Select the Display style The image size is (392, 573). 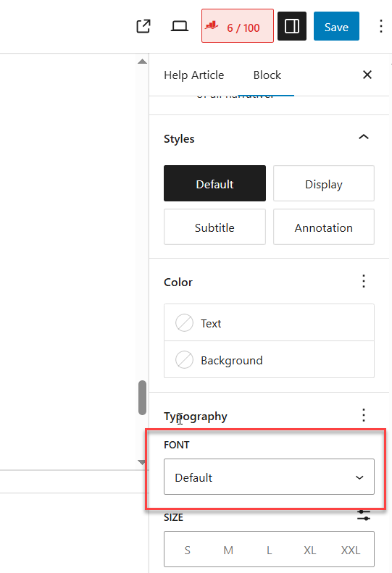(x=324, y=183)
